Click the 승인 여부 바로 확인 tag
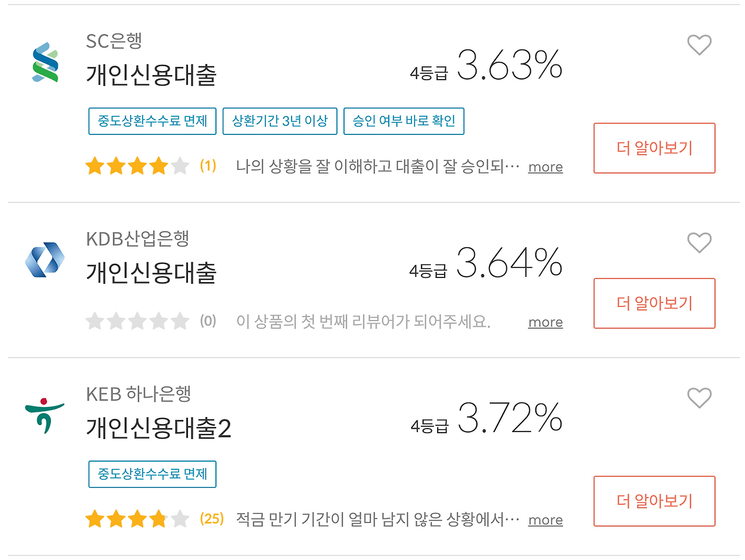Screen dimensions: 745x560 404,121
